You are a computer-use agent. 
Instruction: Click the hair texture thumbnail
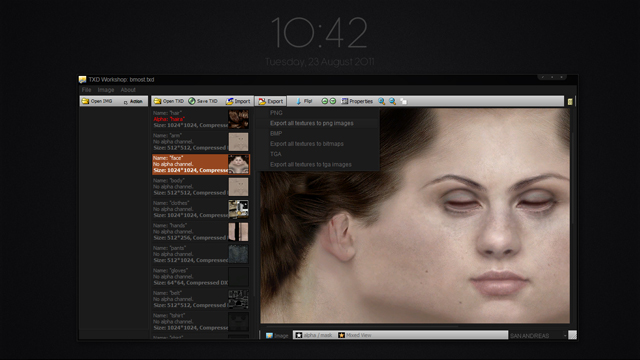[238, 119]
